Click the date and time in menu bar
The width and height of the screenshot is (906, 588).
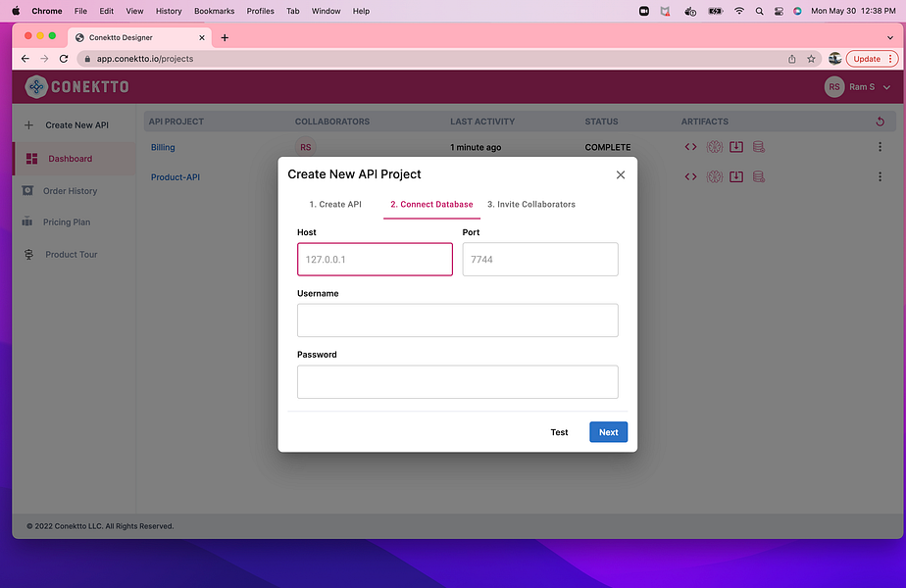pyautogui.click(x=853, y=11)
